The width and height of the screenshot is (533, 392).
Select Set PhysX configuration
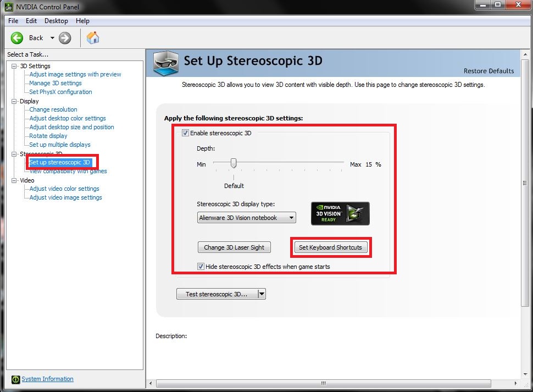coord(60,92)
